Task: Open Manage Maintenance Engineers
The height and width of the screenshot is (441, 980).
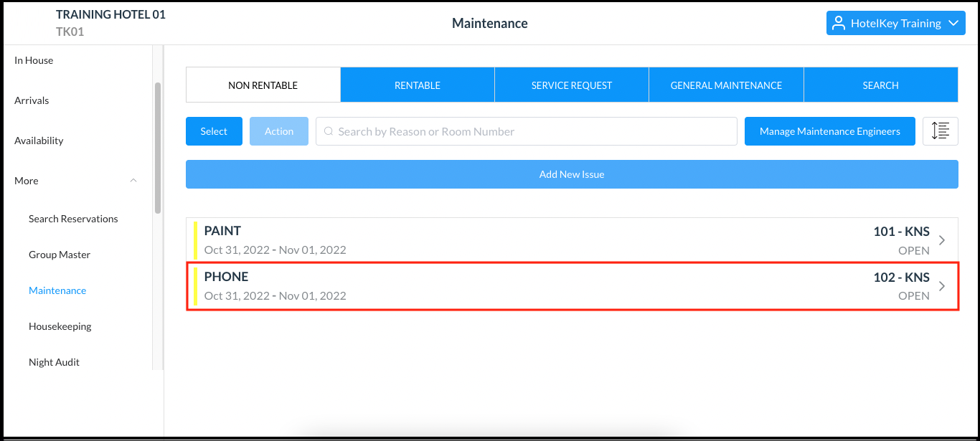Action: 829,131
